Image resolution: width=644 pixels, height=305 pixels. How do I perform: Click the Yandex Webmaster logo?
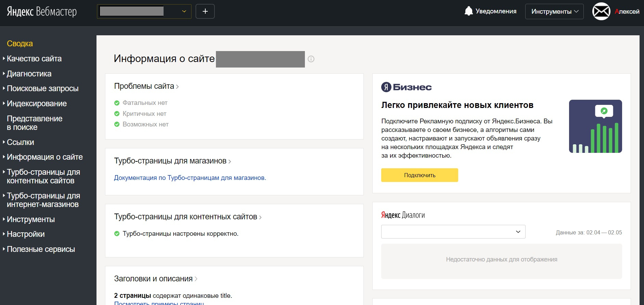pos(42,12)
